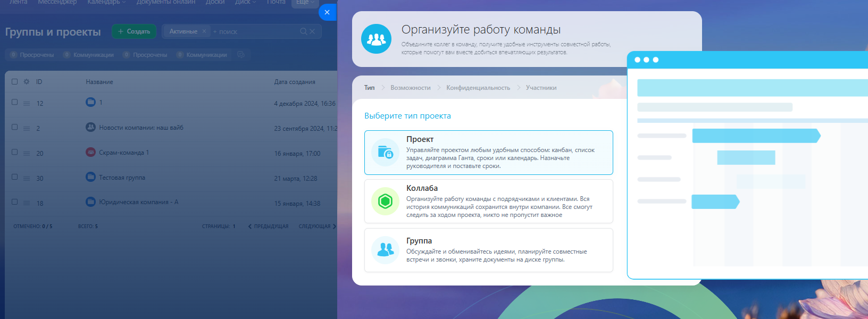868x319 pixels.
Task: Open the Ещё dropdown menu
Action: pos(305,2)
